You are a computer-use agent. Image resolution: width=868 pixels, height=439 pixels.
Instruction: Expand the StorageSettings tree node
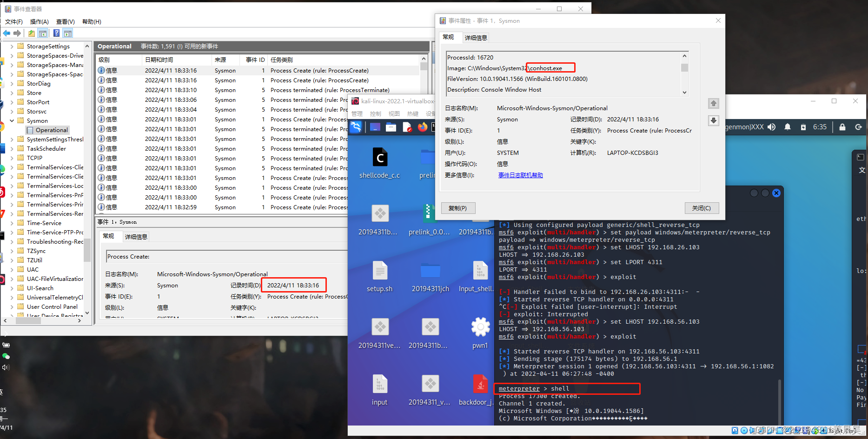coord(12,47)
